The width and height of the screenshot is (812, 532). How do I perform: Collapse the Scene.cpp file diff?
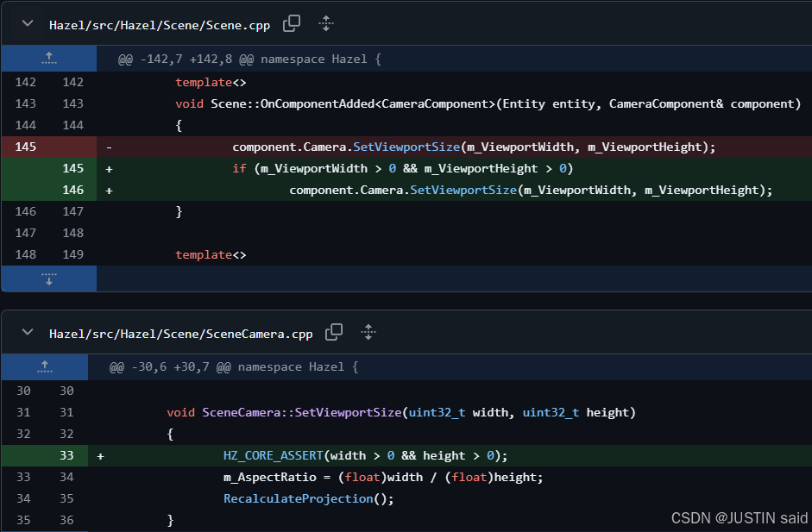coord(28,24)
